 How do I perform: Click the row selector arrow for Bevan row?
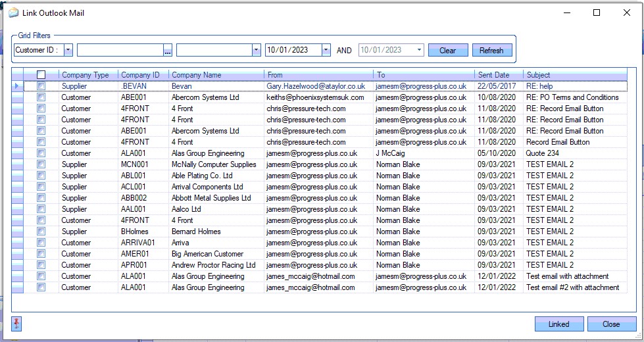point(17,86)
